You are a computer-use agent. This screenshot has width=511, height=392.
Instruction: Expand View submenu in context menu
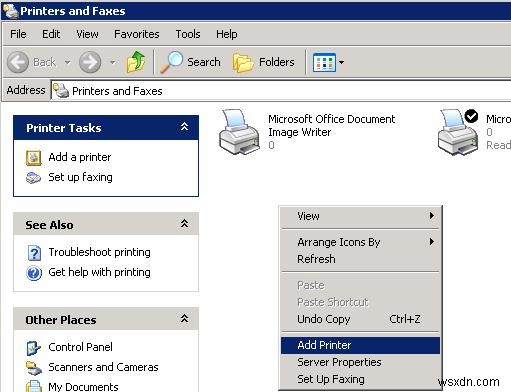360,216
